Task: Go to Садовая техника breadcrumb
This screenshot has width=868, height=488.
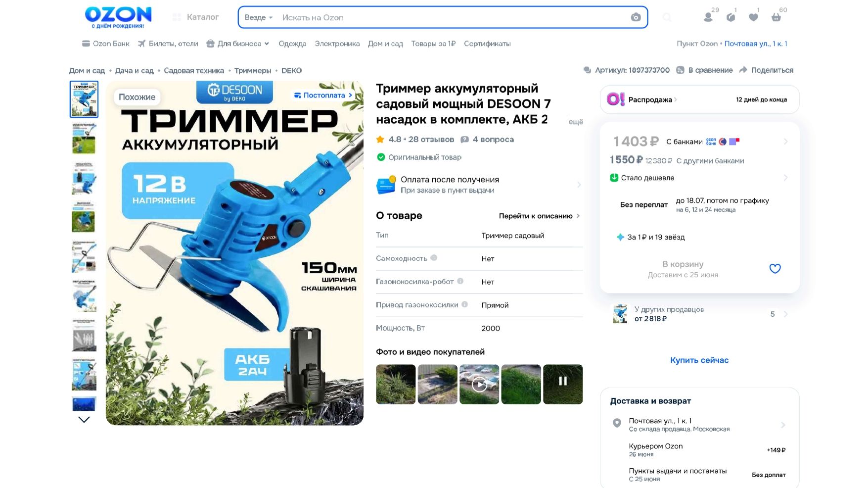Action: [x=194, y=71]
